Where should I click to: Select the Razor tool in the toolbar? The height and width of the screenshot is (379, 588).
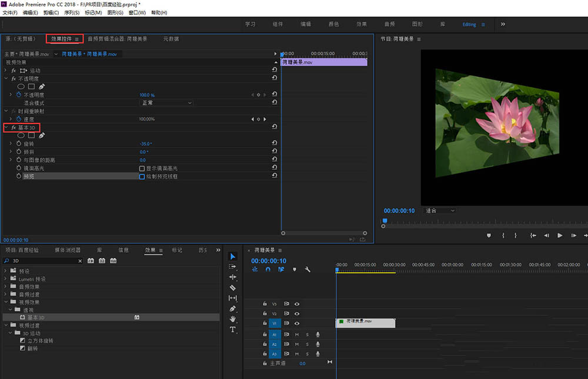(232, 288)
